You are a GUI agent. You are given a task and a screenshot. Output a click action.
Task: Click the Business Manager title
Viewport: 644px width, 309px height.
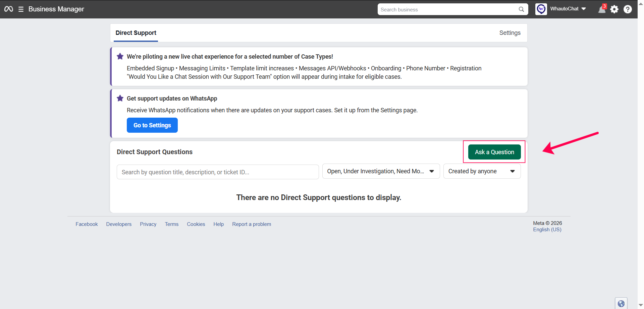point(56,9)
